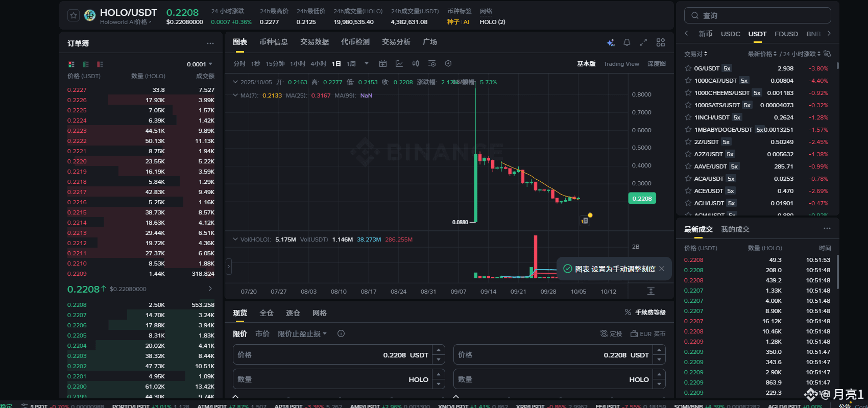Open technical indicators line chart icon
This screenshot has height=408, width=868.
click(399, 64)
